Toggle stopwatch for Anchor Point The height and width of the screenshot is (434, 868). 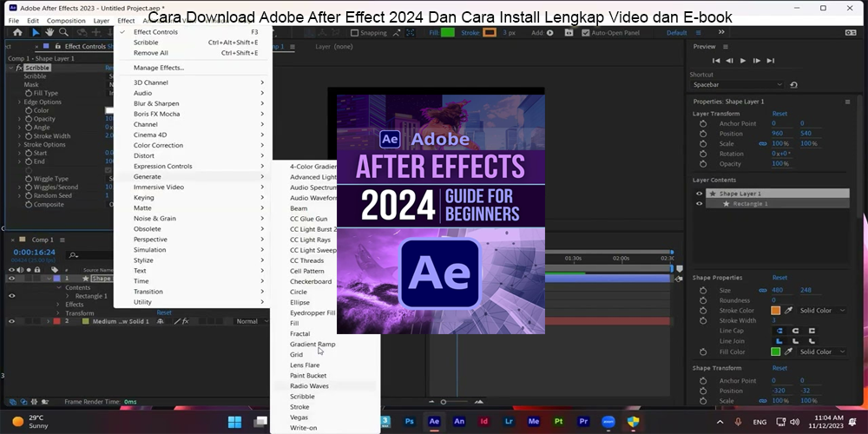pos(703,123)
